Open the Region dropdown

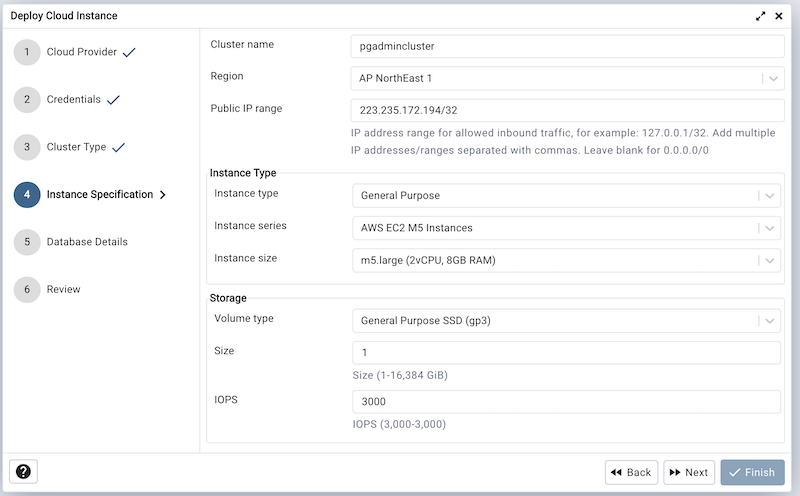click(771, 79)
